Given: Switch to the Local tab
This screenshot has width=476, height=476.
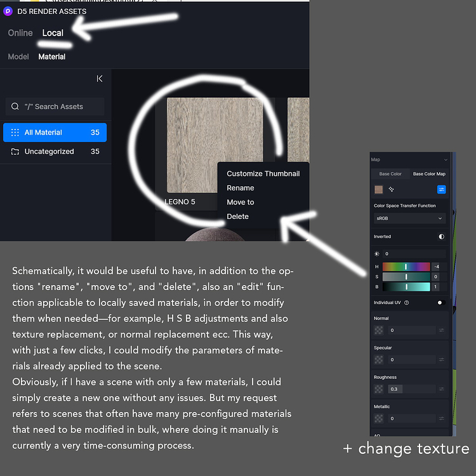Looking at the screenshot, I should coord(53,33).
